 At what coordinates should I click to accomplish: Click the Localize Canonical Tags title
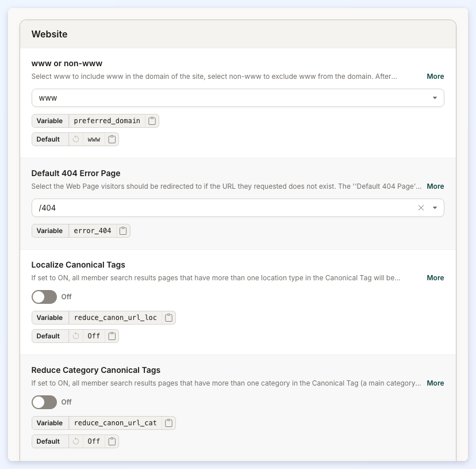tap(78, 265)
